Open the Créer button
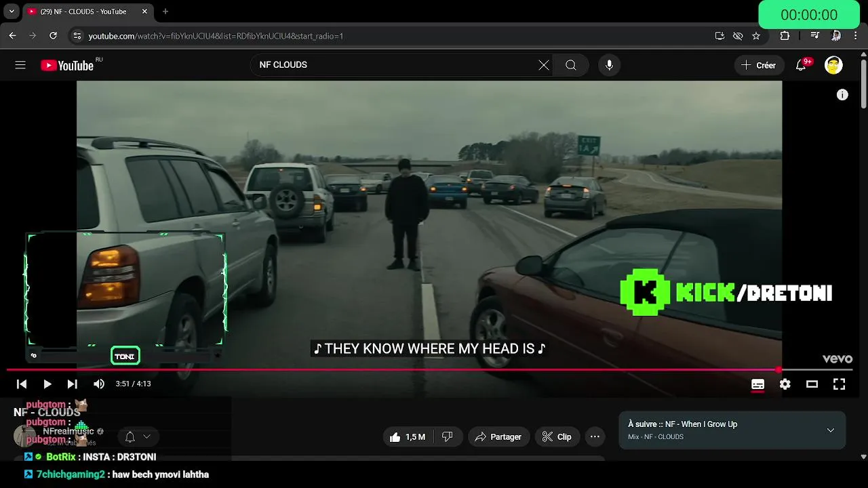Viewport: 868px width, 488px height. click(759, 65)
